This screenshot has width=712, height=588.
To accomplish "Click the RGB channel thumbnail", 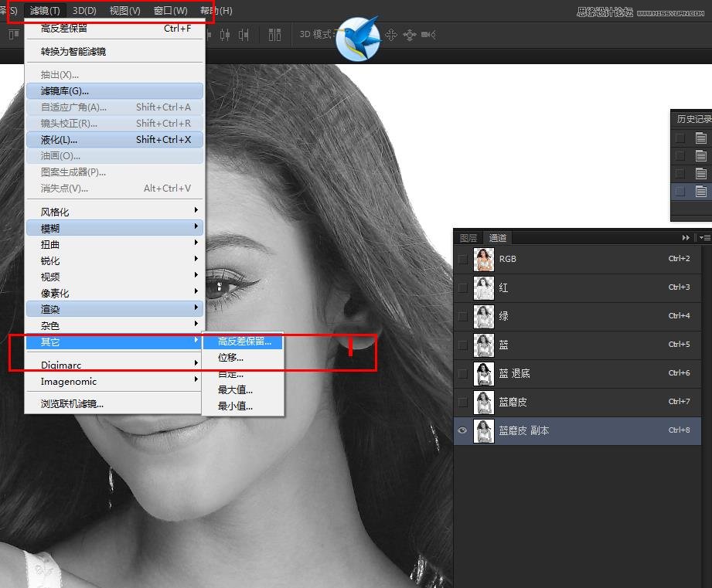I will (484, 260).
